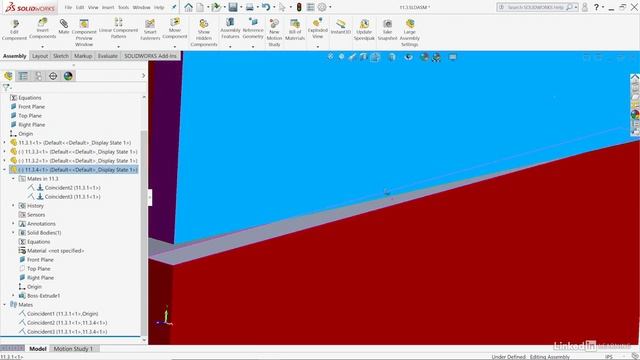Click the Print icon
The image size is (640, 360).
click(249, 7)
